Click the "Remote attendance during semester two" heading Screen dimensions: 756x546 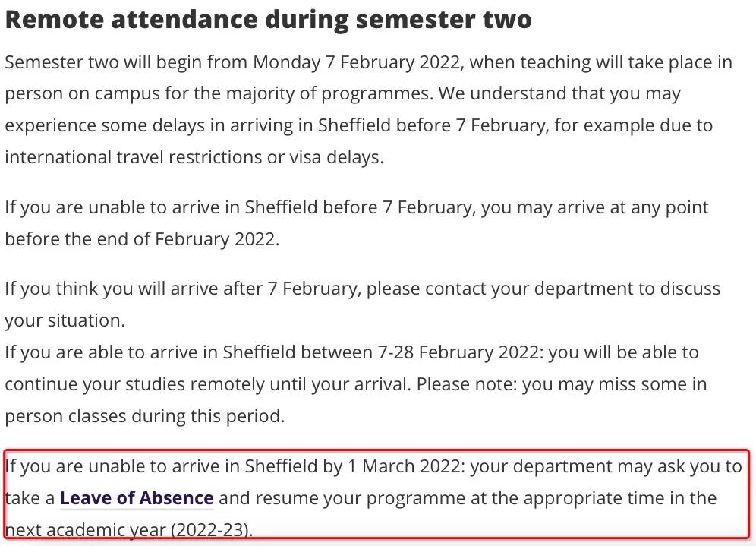click(268, 19)
